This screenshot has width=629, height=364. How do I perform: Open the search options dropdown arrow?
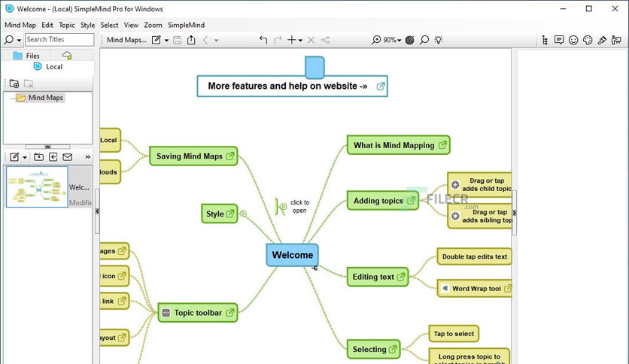click(19, 40)
